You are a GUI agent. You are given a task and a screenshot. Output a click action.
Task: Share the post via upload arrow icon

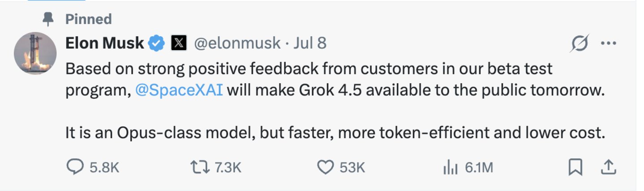click(x=608, y=167)
